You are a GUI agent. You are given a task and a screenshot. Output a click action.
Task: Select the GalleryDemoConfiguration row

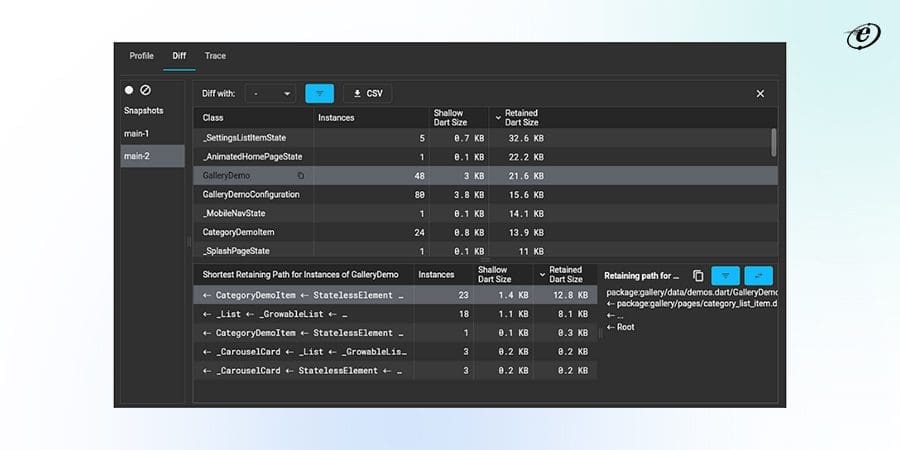pyautogui.click(x=486, y=195)
